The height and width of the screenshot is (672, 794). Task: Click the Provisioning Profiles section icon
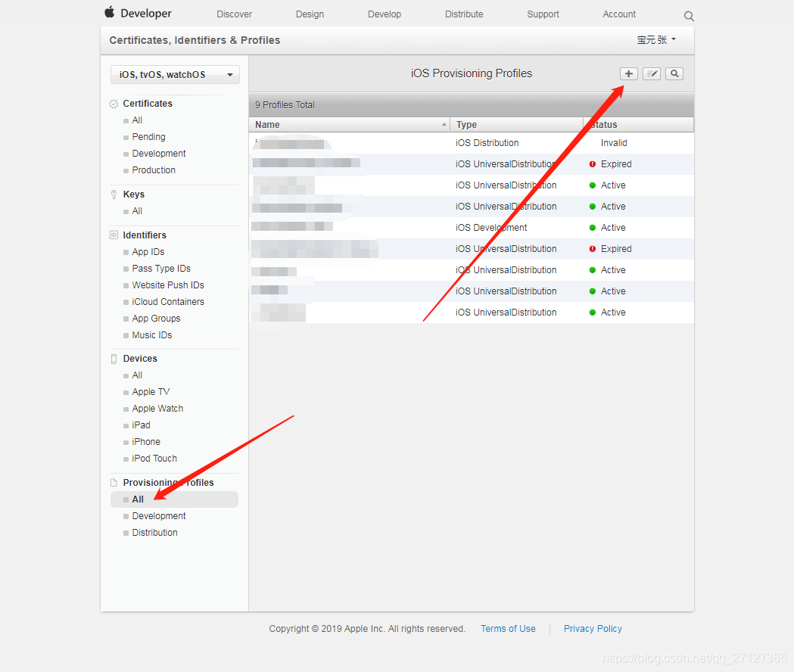[x=114, y=483]
